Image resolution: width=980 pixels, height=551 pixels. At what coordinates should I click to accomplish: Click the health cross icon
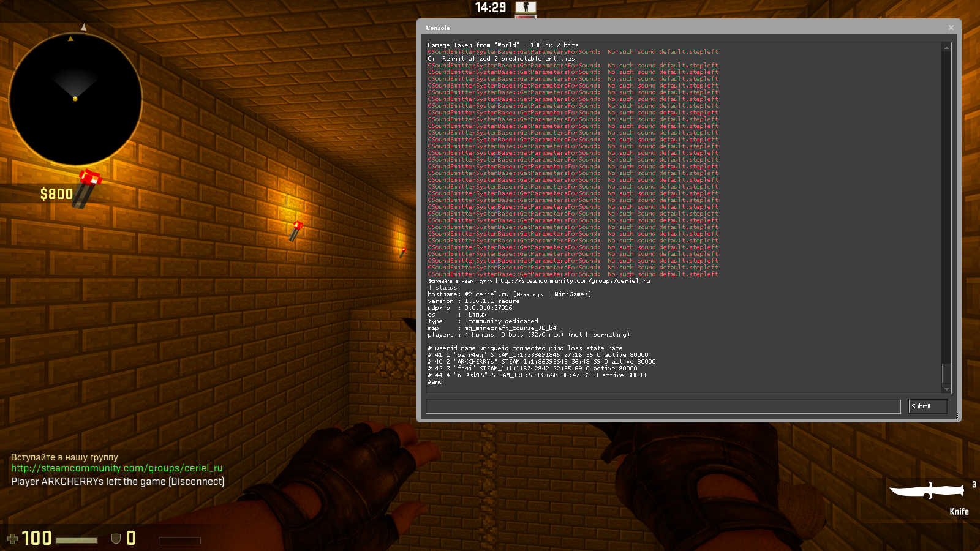12,539
